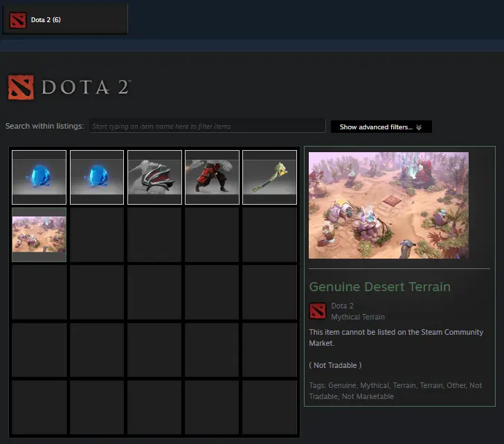This screenshot has width=504, height=444.
Task: Select the first blue gem item
Action: (39, 177)
